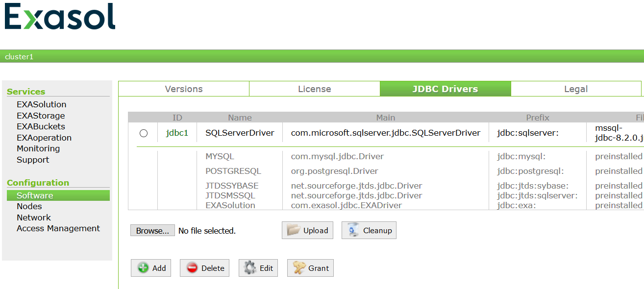Image resolution: width=644 pixels, height=289 pixels.
Task: Open the License tab
Action: (315, 89)
